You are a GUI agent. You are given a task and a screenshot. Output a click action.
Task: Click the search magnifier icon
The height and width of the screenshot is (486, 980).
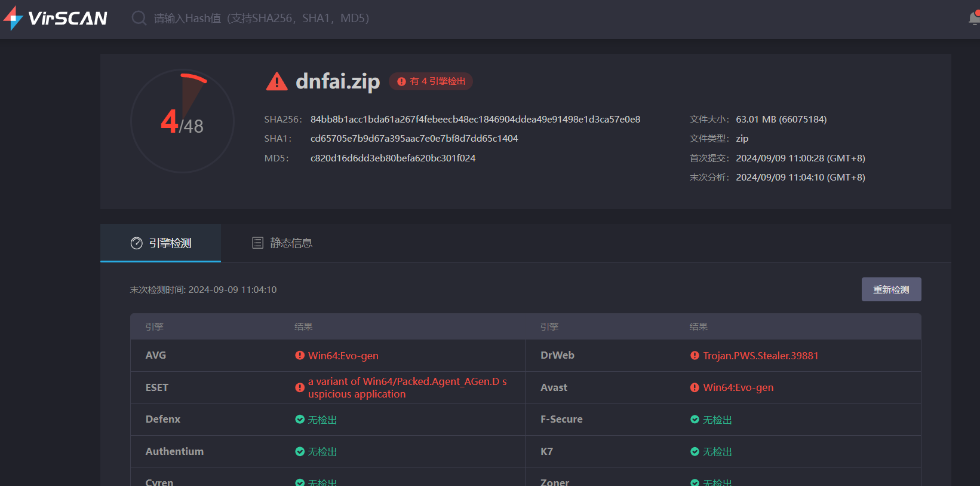[x=139, y=18]
